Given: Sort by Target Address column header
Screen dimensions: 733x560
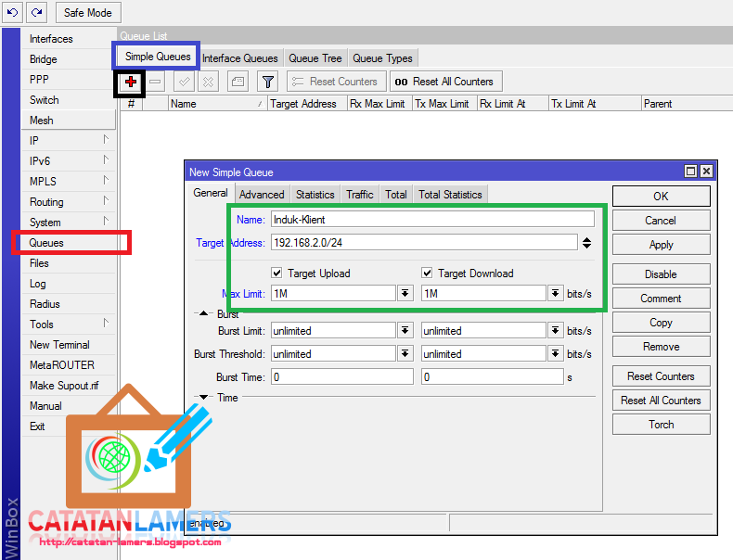Looking at the screenshot, I should [x=308, y=104].
